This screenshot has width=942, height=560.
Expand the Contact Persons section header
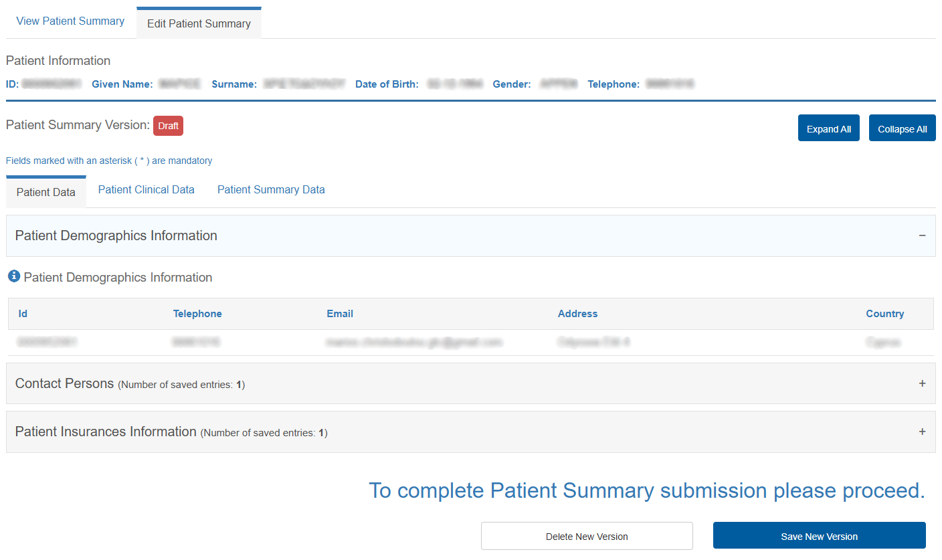pos(64,384)
